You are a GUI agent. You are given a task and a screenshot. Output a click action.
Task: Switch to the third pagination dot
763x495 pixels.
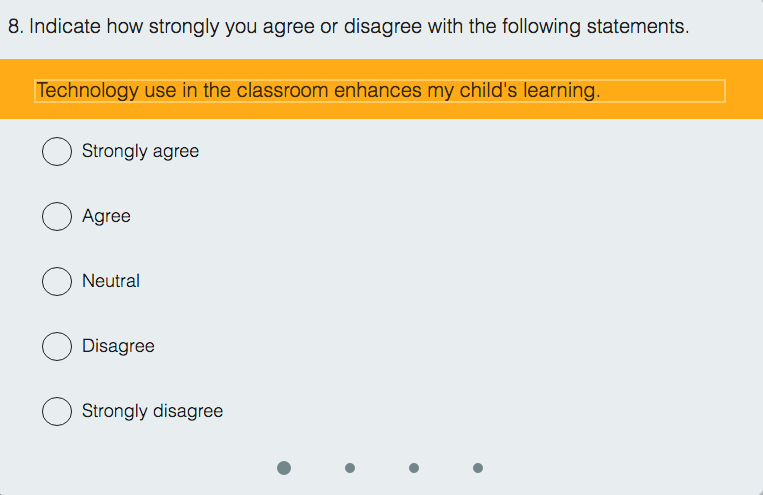click(414, 468)
